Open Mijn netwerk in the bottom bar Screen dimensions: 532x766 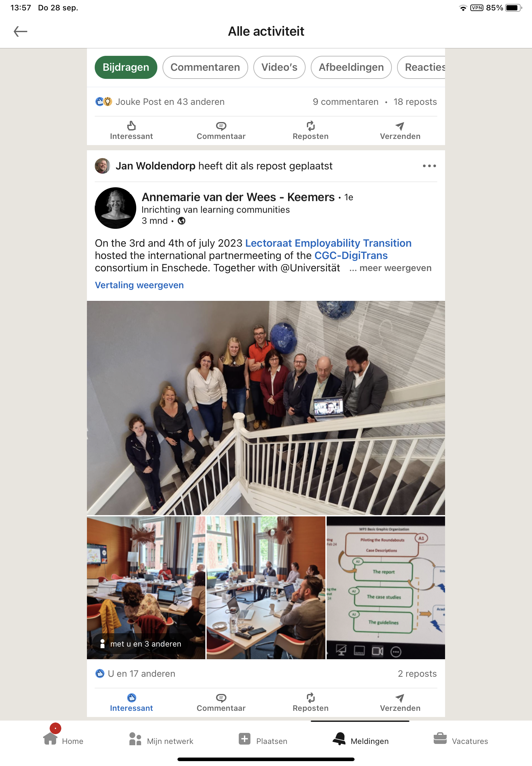(x=135, y=739)
